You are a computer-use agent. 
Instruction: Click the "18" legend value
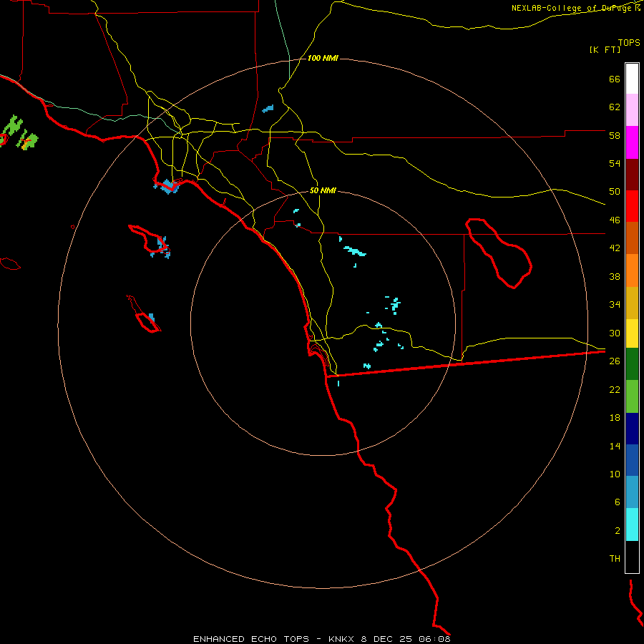(x=615, y=418)
